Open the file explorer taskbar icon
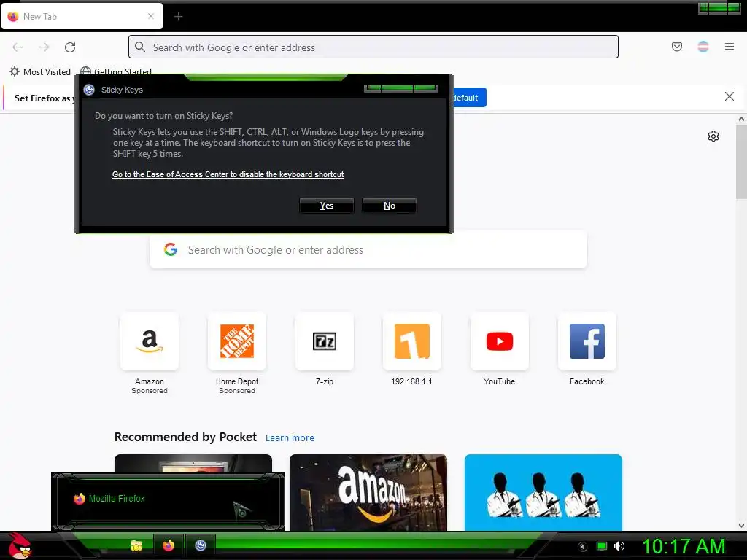Image resolution: width=747 pixels, height=560 pixels. pos(136,545)
